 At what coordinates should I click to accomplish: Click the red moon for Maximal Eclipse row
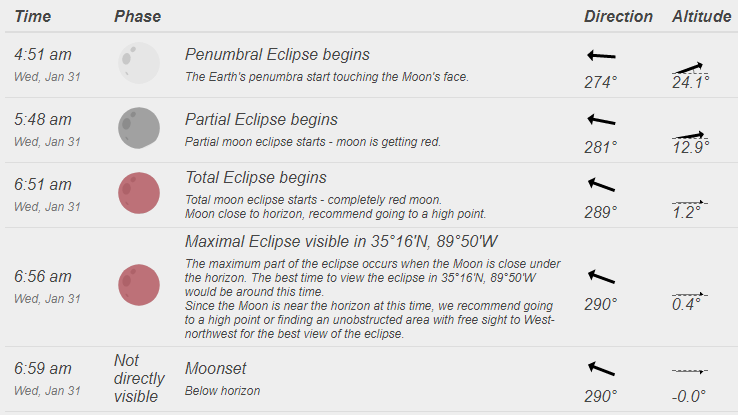tap(139, 285)
